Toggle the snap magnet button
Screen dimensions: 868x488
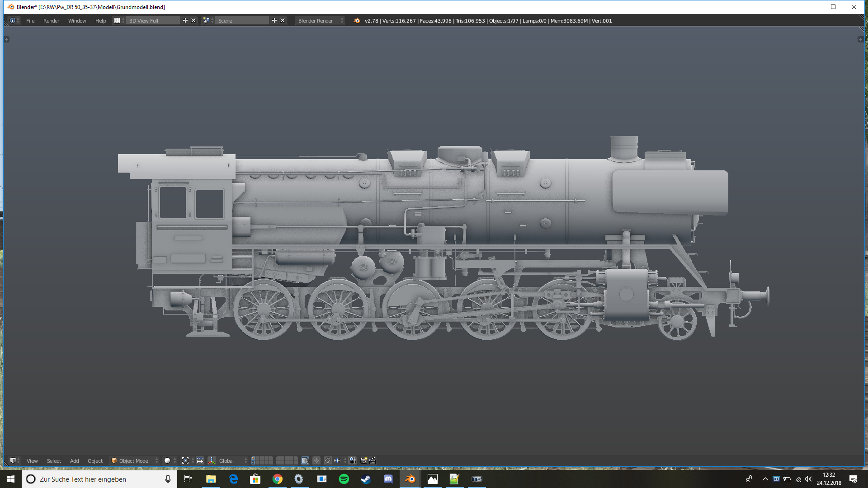pos(328,461)
